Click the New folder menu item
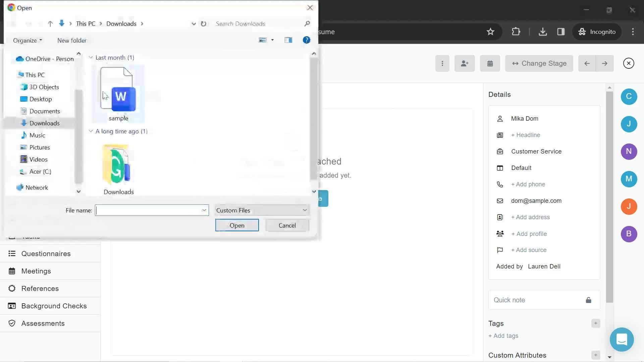Viewport: 644px width, 362px height. (x=72, y=40)
